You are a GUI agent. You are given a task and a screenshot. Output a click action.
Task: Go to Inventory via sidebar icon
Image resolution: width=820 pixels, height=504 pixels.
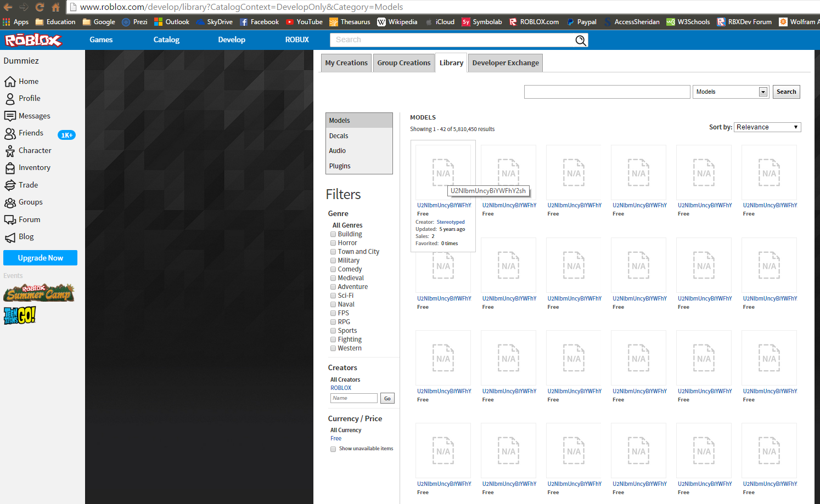[x=10, y=168]
